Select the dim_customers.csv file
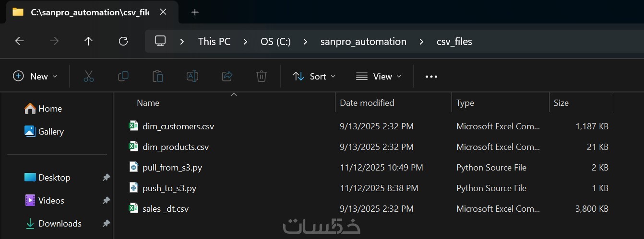This screenshot has width=644, height=239. coord(178,126)
